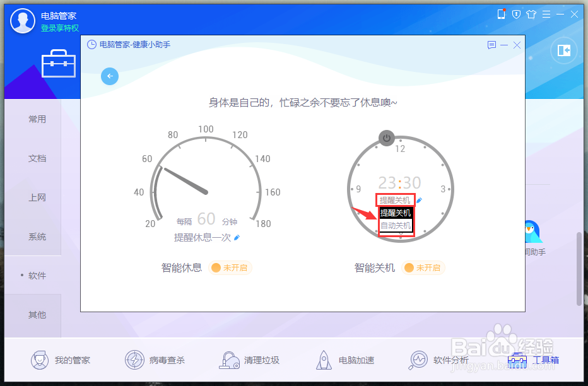Screen dimensions: 588x386
Task: Close the 健康小助手 window
Action: click(x=517, y=45)
